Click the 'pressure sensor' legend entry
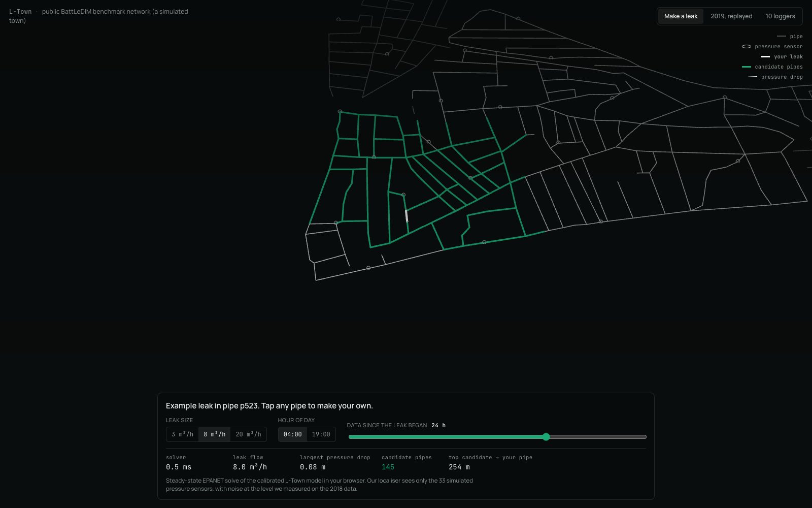This screenshot has height=508, width=812. (x=772, y=46)
